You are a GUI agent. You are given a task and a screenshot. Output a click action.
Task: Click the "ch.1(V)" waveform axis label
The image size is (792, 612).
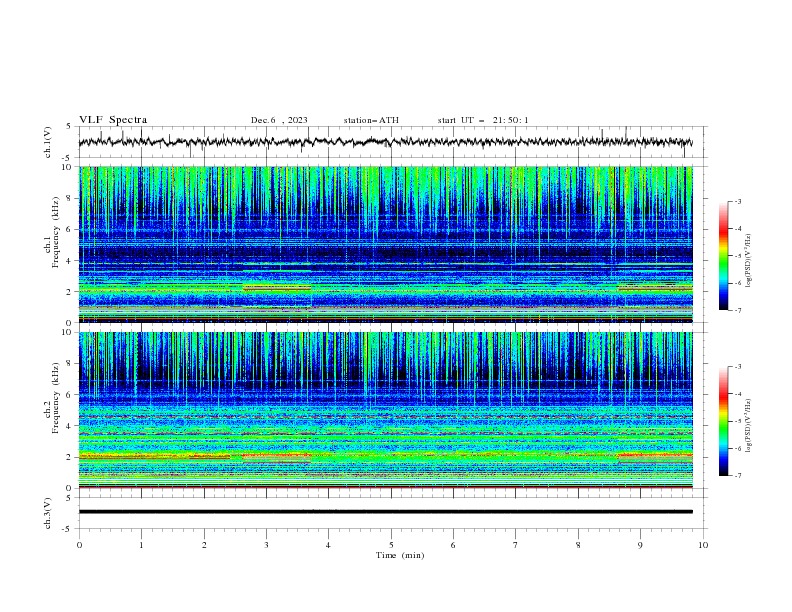point(48,142)
